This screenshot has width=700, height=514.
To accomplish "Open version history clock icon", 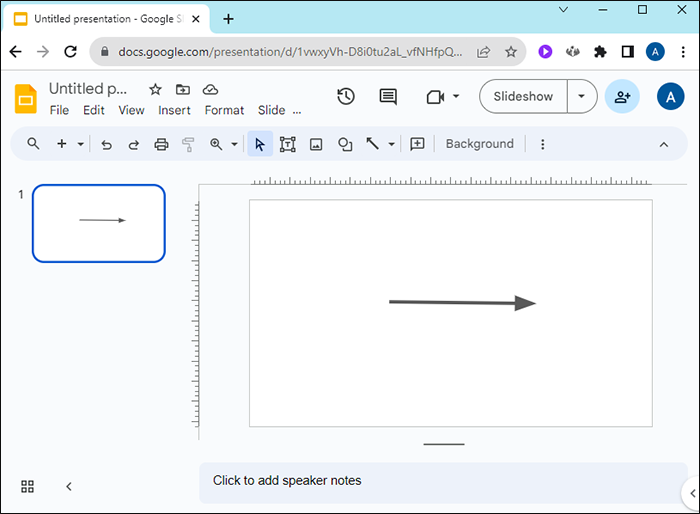I will pyautogui.click(x=346, y=96).
